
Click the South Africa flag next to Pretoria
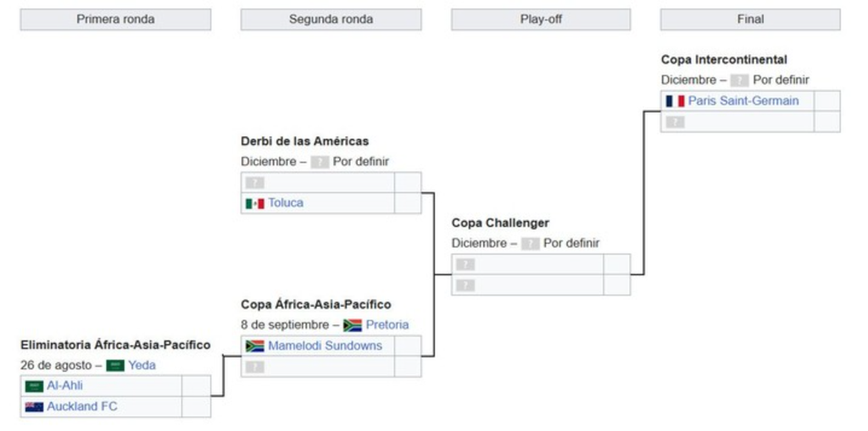click(352, 325)
